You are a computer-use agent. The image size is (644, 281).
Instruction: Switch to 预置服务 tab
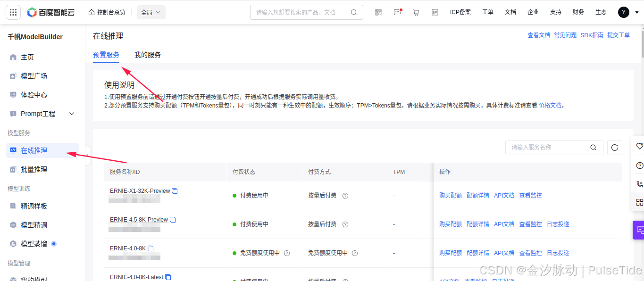pyautogui.click(x=106, y=55)
